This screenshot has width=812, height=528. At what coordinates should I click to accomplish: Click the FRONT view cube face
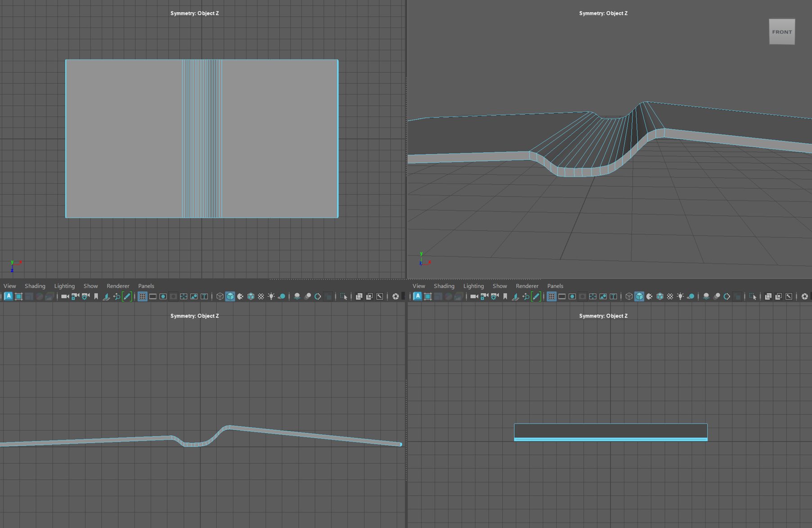point(782,32)
